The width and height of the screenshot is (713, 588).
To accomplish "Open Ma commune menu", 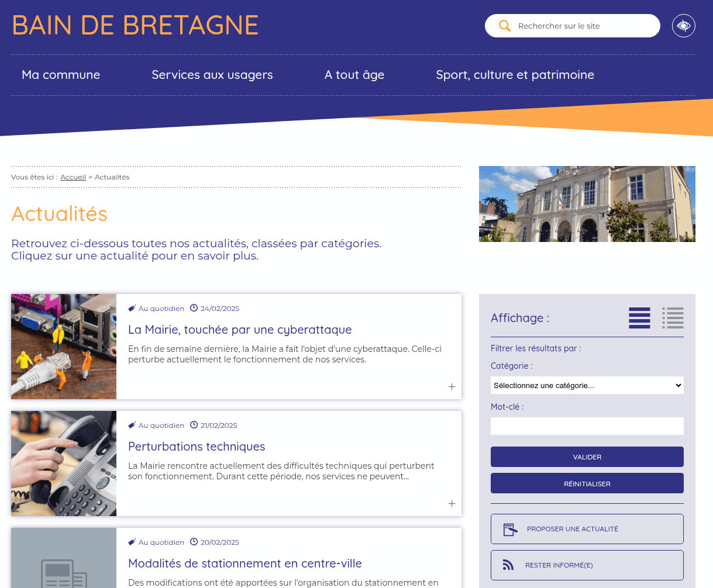I will coord(61,75).
